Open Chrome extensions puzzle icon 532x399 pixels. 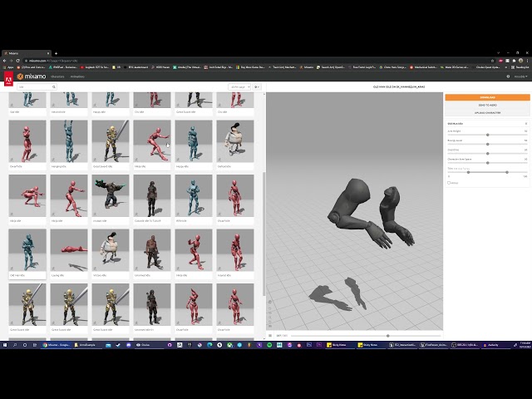coord(514,61)
